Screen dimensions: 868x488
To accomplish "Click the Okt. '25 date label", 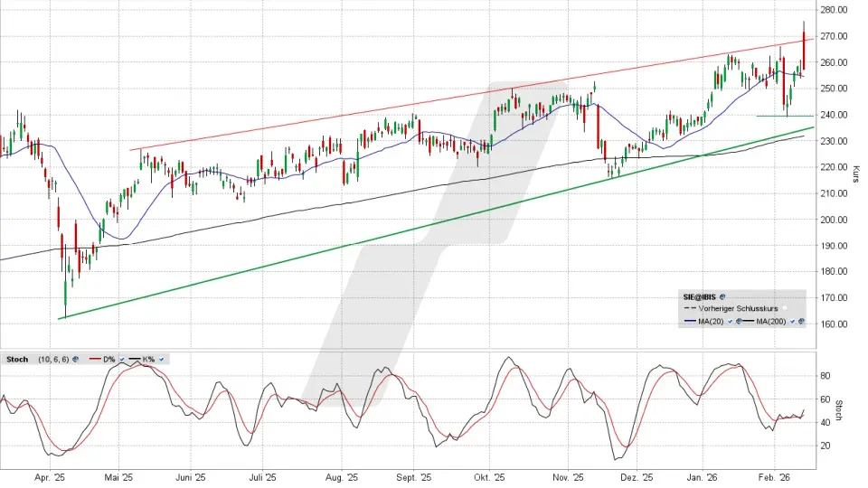I will pyautogui.click(x=489, y=477).
